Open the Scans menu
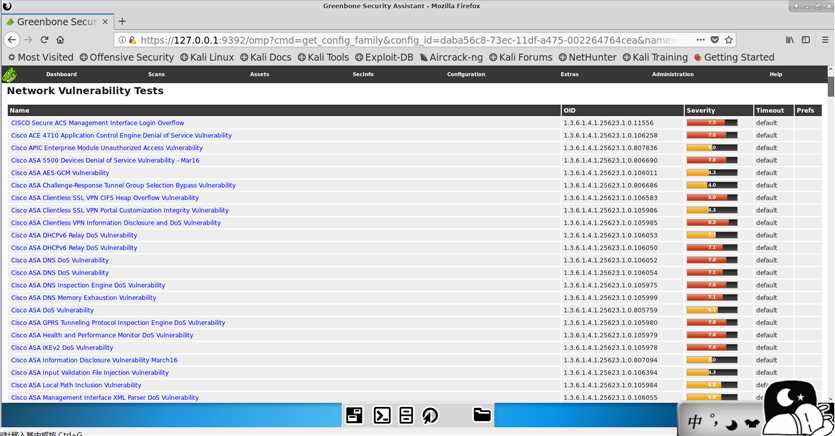Image resolution: width=835 pixels, height=436 pixels. tap(156, 75)
